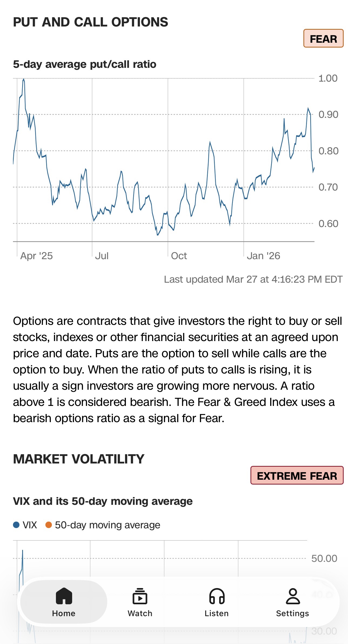Tap the VIX and its 50-day moving average subtitle

(103, 501)
